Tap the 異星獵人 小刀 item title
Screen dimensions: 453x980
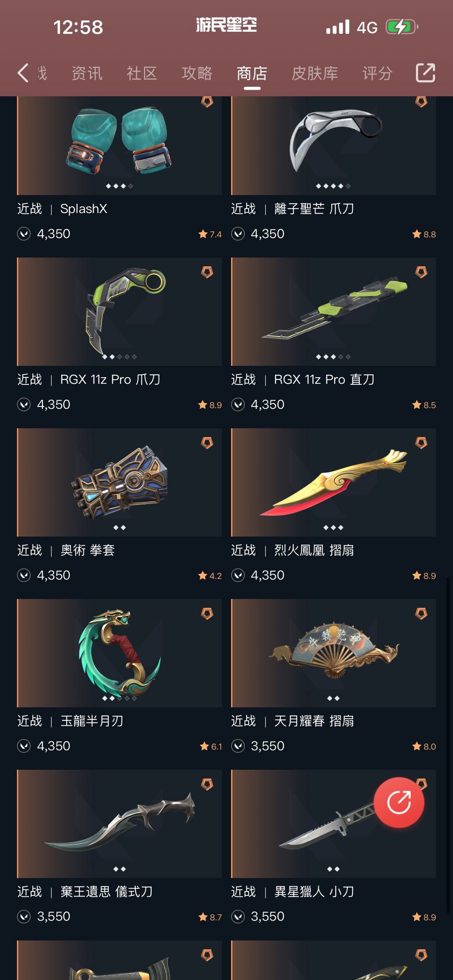pyautogui.click(x=314, y=892)
